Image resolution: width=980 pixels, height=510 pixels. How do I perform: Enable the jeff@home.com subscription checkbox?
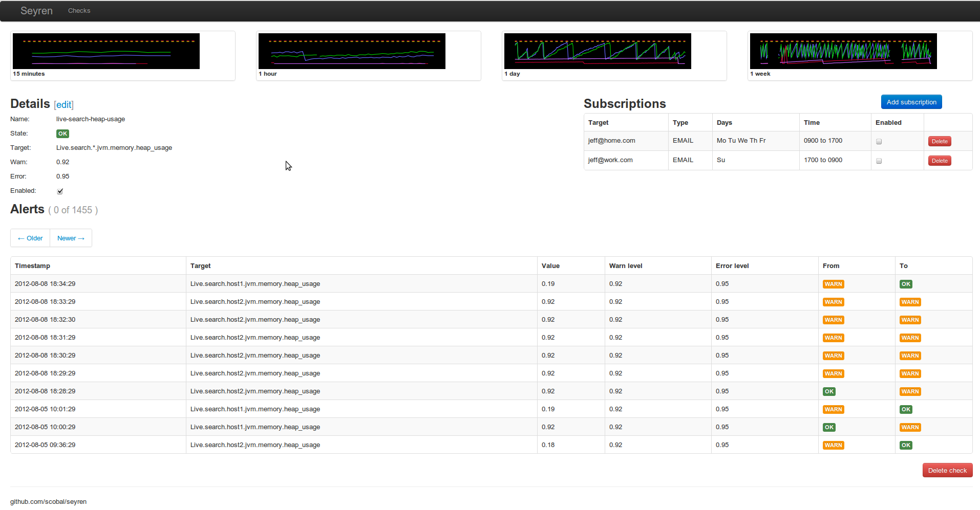(879, 141)
